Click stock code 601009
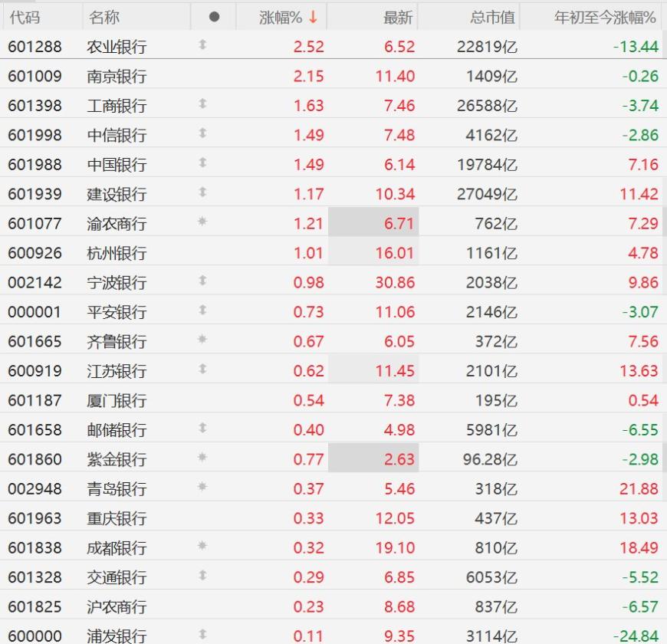The image size is (667, 644). click(34, 76)
